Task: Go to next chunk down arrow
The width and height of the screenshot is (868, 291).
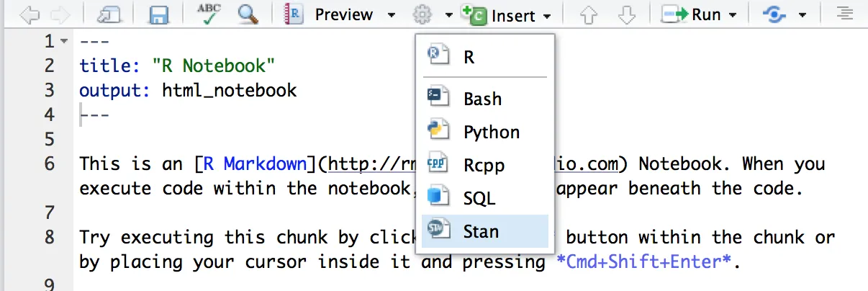Action: click(628, 15)
